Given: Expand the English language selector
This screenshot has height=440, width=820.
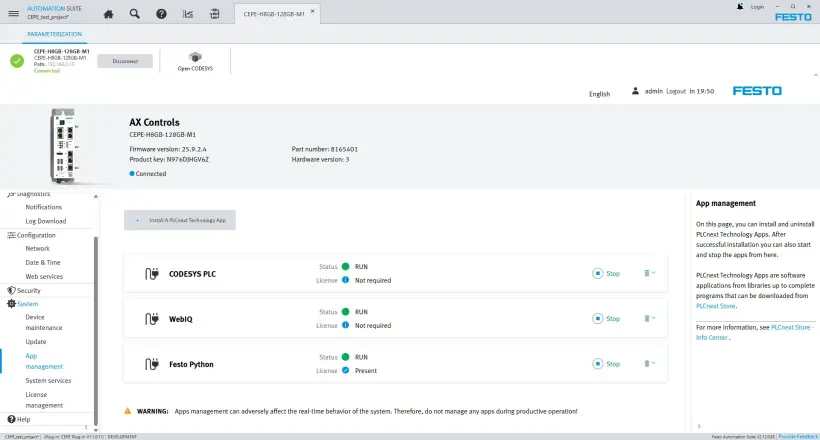Looking at the screenshot, I should [x=599, y=94].
